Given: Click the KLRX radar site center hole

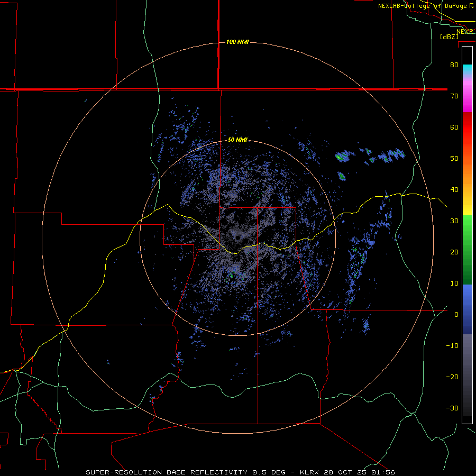Looking at the screenshot, I should (x=237, y=237).
